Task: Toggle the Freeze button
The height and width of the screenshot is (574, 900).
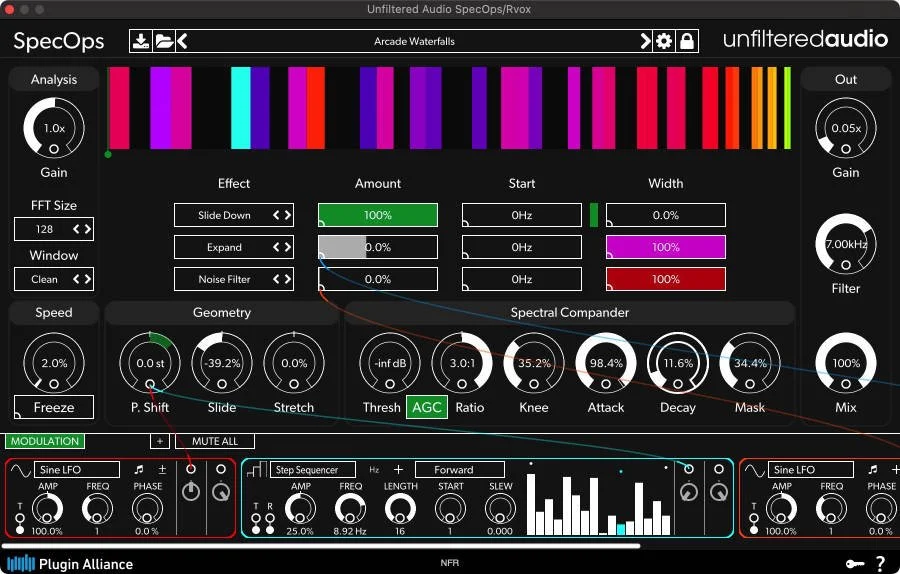Action: [x=54, y=407]
